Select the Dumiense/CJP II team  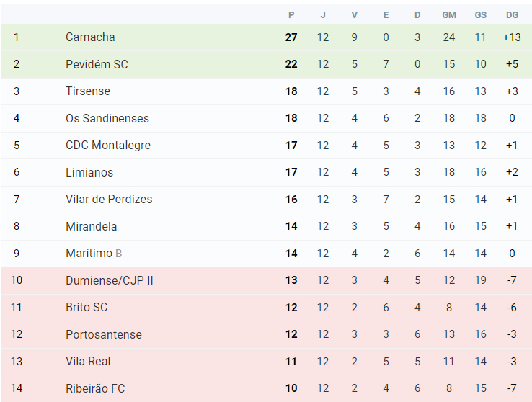(x=110, y=280)
